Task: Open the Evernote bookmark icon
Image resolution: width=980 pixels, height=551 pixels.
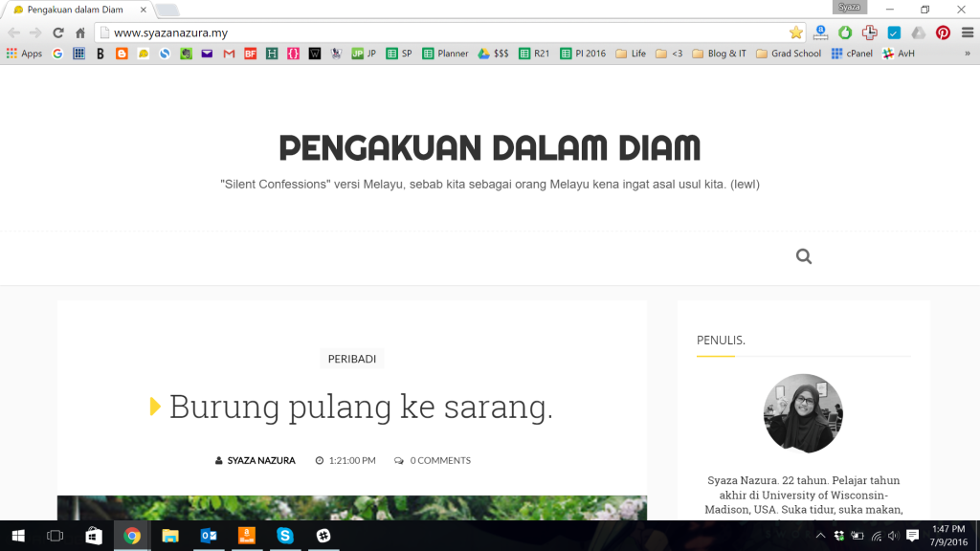Action: 186,54
